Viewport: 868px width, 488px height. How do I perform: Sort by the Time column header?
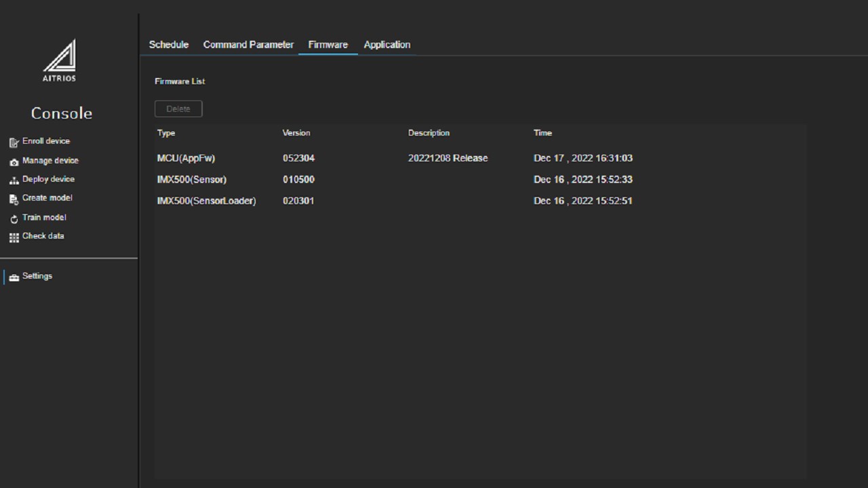click(542, 133)
